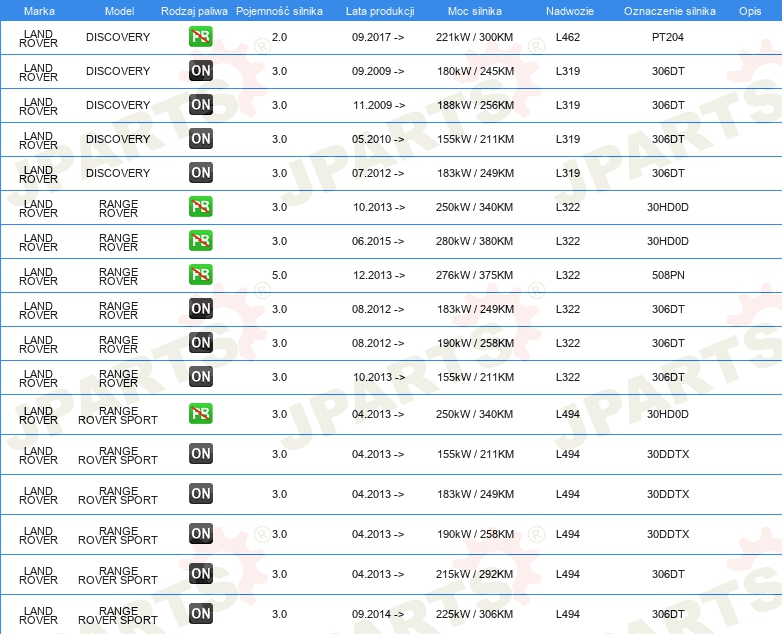Select body code L462
The width and height of the screenshot is (782, 634).
coord(568,37)
